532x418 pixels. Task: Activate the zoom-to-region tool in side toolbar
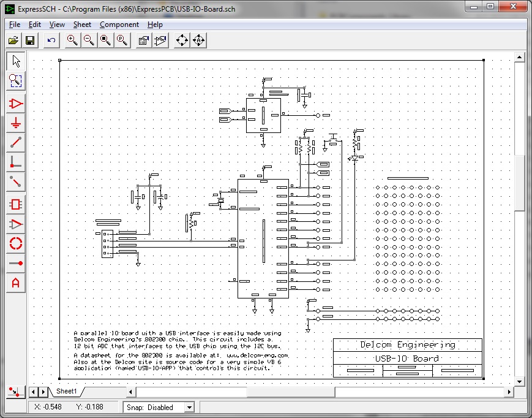(15, 80)
